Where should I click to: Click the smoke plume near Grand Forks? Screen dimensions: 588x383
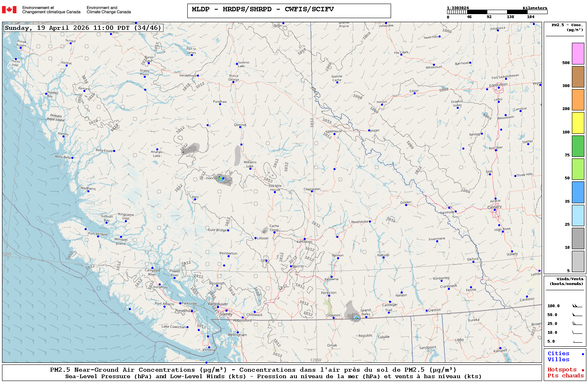[x=352, y=311]
